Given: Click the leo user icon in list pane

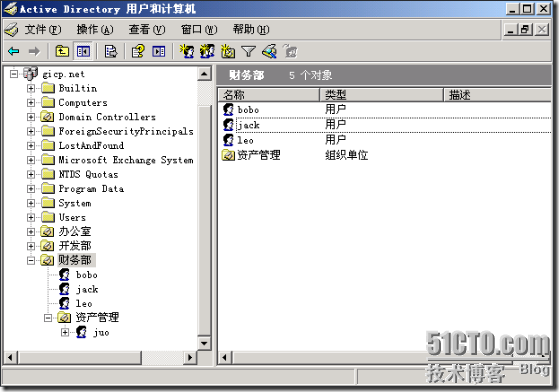Looking at the screenshot, I should click(x=228, y=140).
